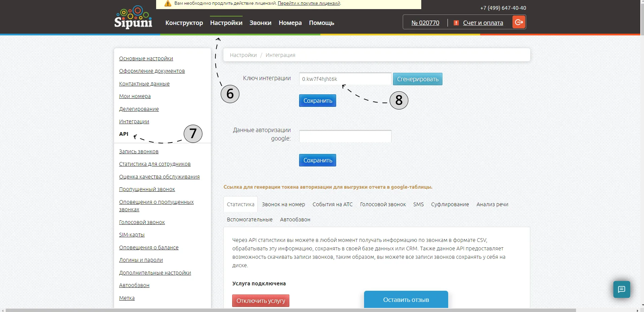Viewport: 644px width, 312px height.
Task: Open Метка in the sidebar
Action: pos(127,298)
